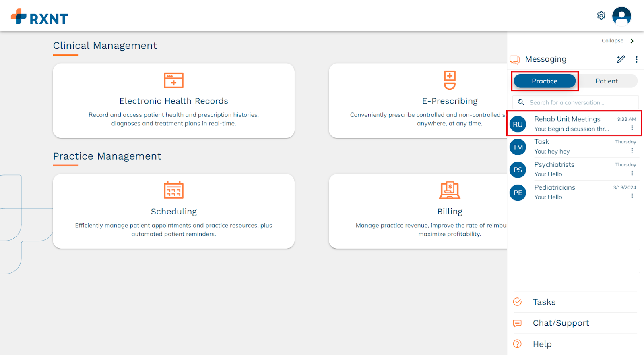Click the TM avatar circle
Image resolution: width=644 pixels, height=355 pixels.
[518, 147]
